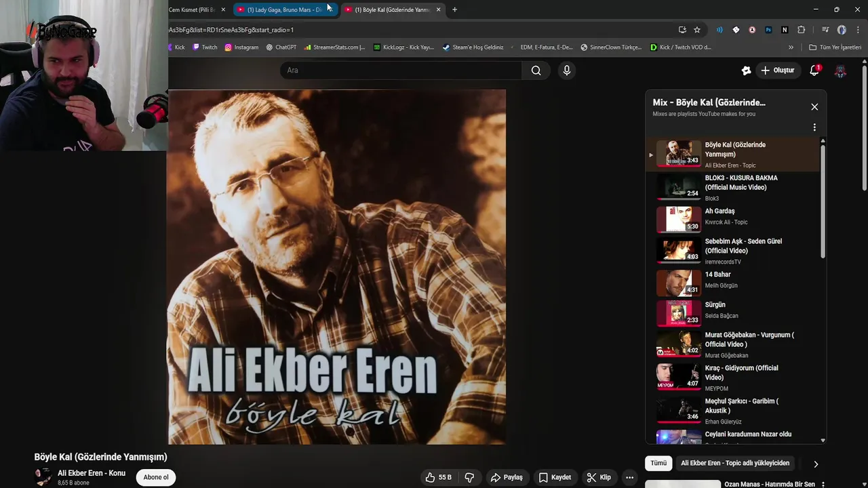Screen dimensions: 868x488
Task: Close the Mix playlist panel
Action: (x=814, y=107)
